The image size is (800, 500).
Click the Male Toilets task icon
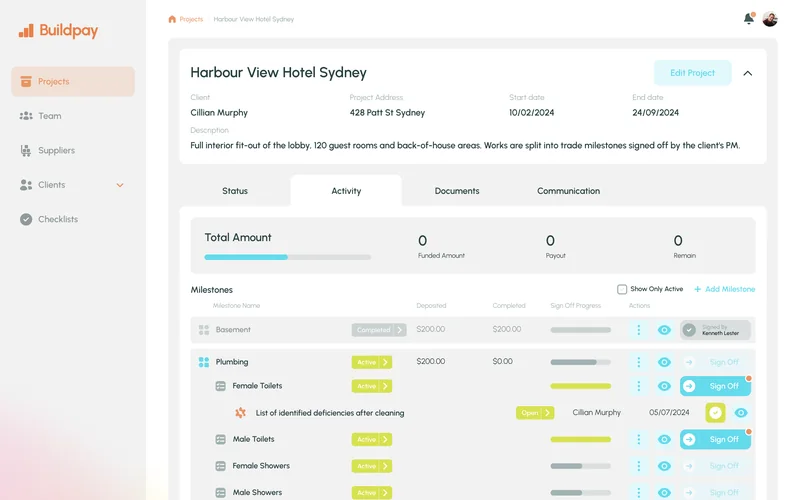pyautogui.click(x=220, y=439)
